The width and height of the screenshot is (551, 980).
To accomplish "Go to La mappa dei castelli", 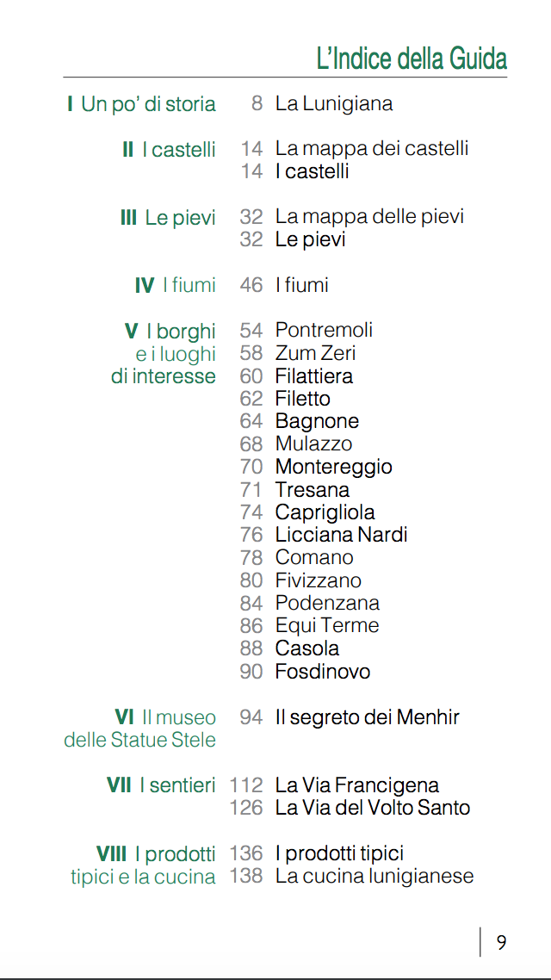I will pyautogui.click(x=372, y=148).
